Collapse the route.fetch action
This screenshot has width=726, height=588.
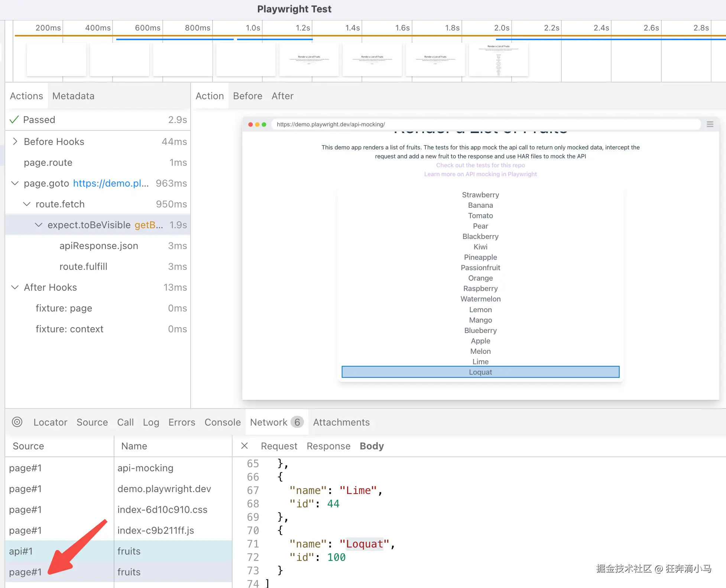pos(27,204)
